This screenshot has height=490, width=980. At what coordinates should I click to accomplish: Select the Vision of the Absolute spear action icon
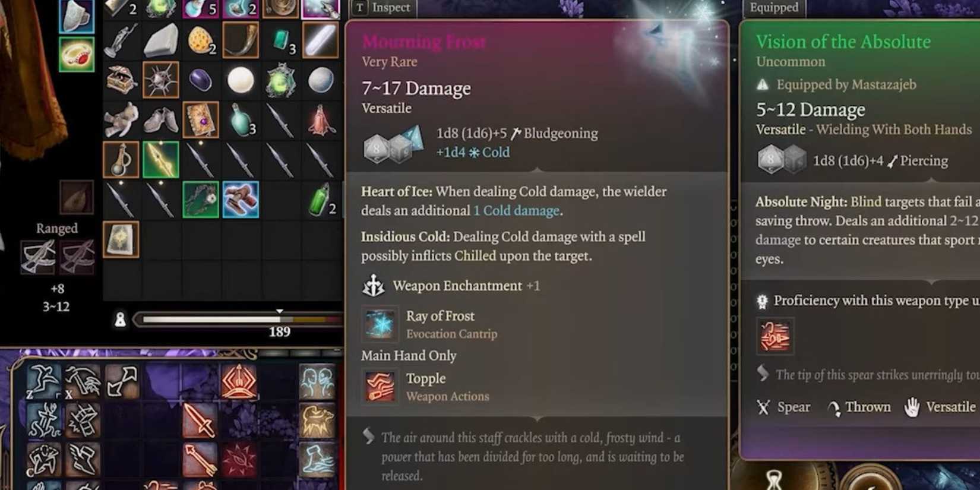point(774,336)
